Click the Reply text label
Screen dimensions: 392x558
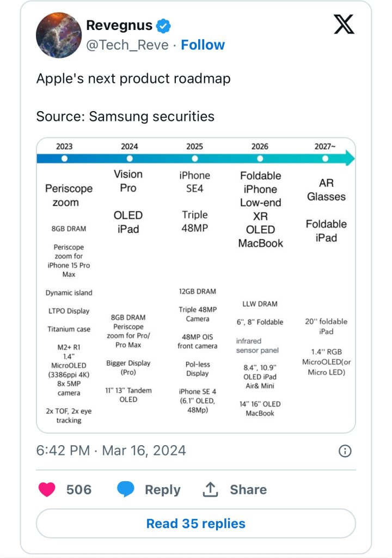163,490
